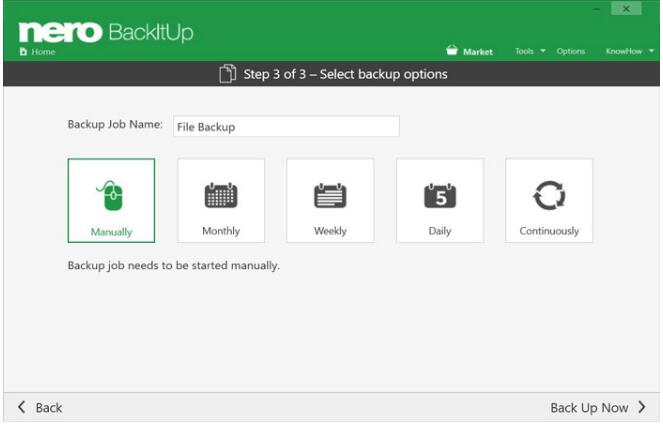
Task: Go to the Home link
Action: click(43, 52)
